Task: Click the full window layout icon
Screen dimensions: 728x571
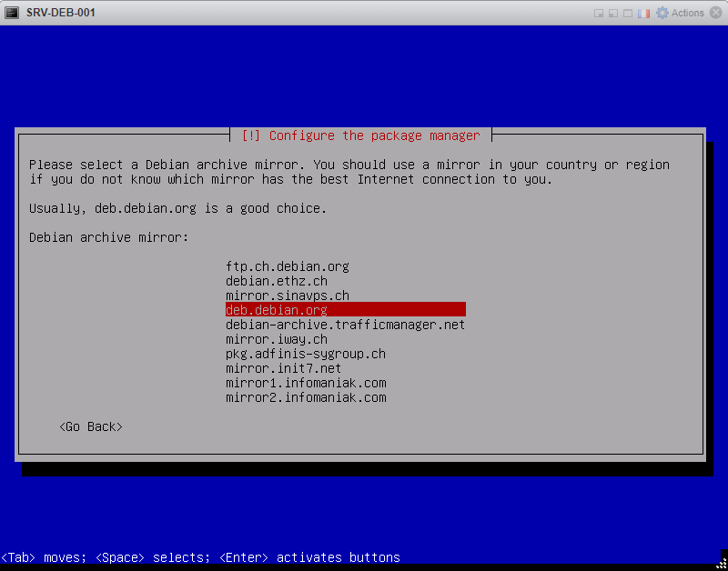Action: pos(628,13)
